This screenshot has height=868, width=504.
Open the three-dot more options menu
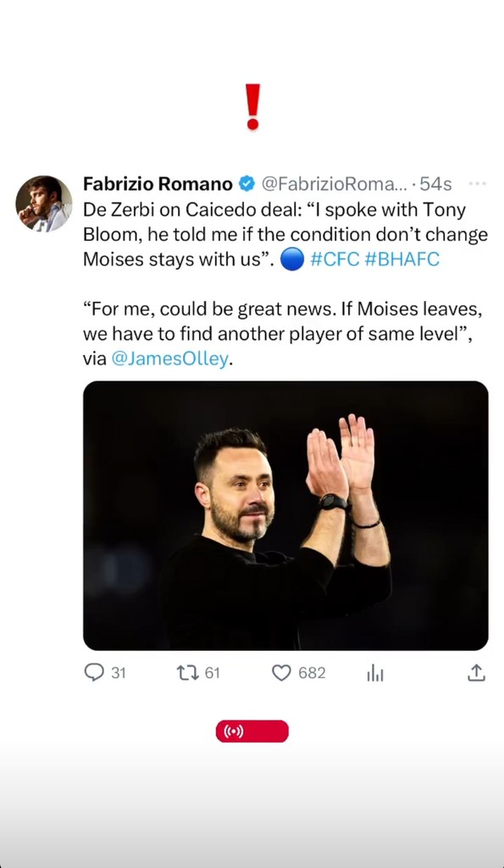click(x=477, y=184)
